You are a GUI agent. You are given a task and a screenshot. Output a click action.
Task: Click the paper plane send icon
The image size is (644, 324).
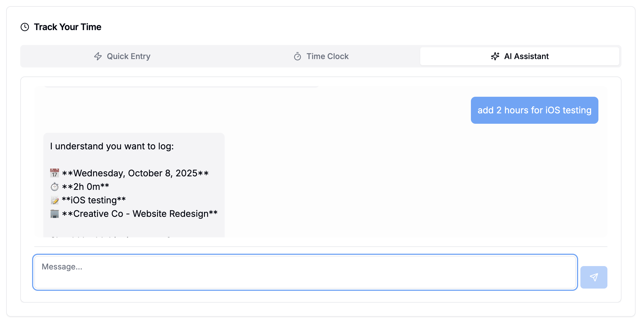[594, 277]
